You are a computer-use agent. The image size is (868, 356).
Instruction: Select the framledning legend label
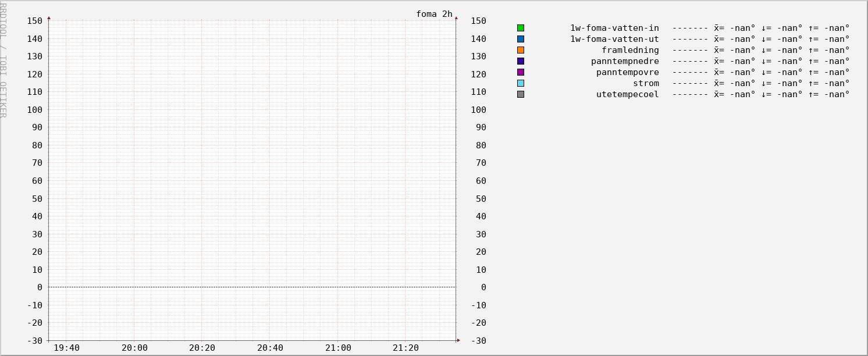[630, 50]
